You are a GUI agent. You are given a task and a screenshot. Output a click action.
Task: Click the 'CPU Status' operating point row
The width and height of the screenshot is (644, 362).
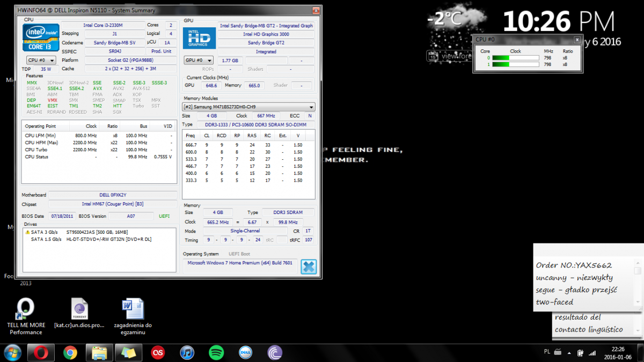(x=98, y=157)
